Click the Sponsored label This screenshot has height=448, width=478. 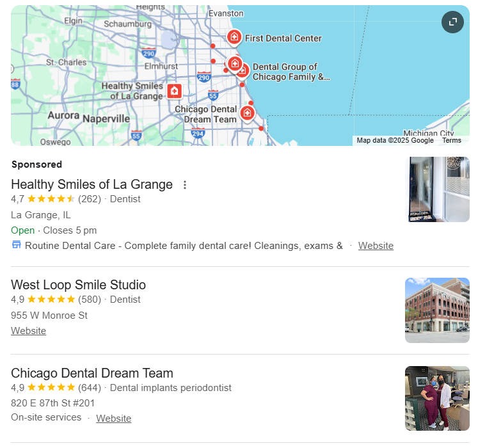(36, 164)
